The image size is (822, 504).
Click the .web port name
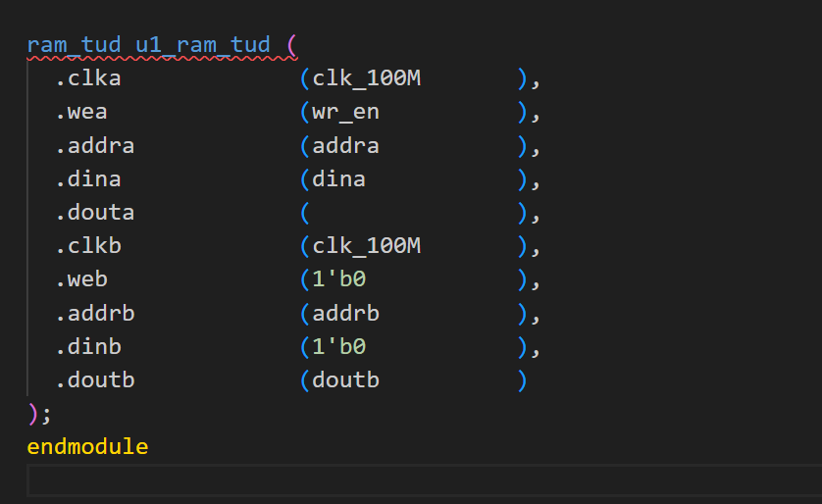pos(81,279)
